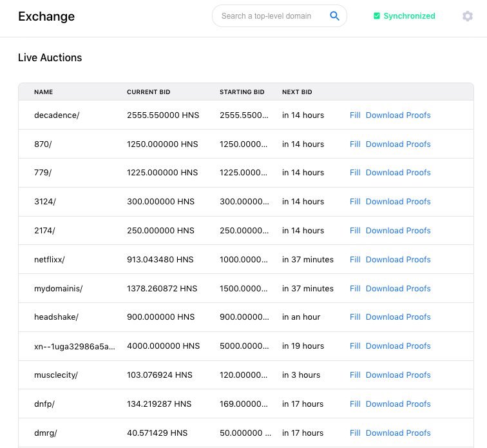Click the NAME column header
Screen dimensions: 487x448
[44, 92]
